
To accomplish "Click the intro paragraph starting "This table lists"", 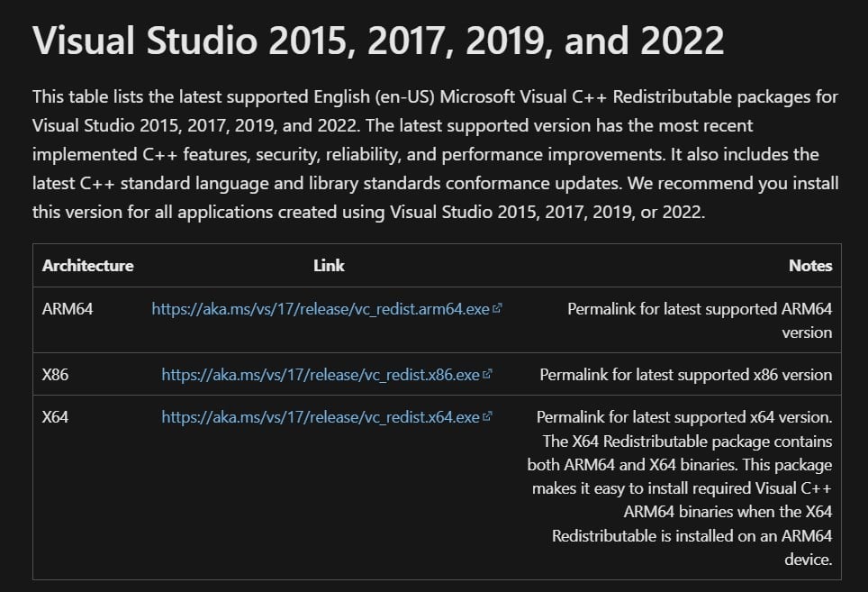I will coord(436,154).
